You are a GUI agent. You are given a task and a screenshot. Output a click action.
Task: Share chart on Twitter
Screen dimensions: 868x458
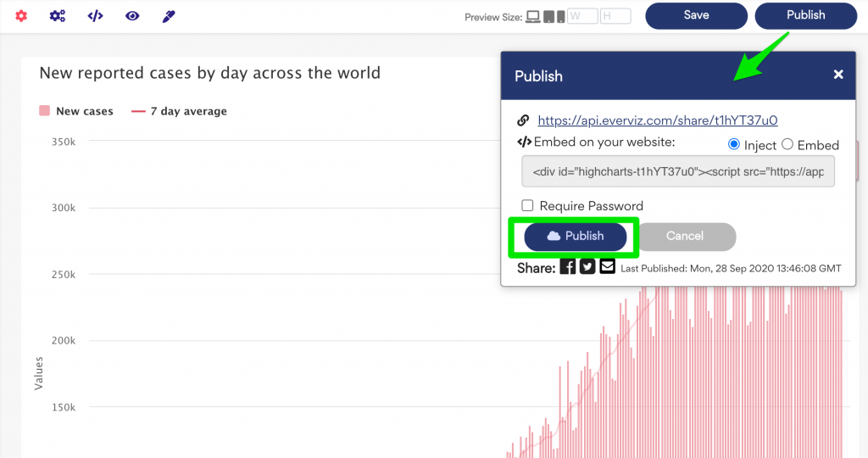click(x=587, y=266)
